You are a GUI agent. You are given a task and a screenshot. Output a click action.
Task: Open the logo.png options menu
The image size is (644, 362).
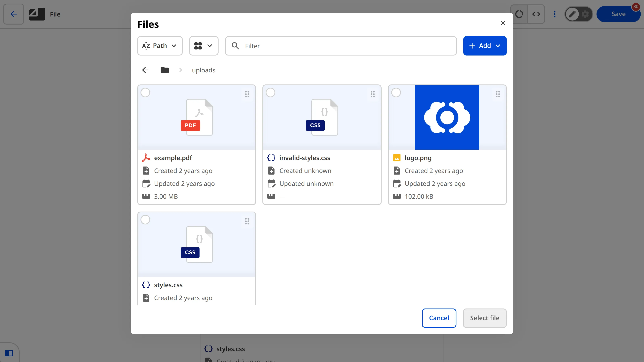[x=498, y=94]
